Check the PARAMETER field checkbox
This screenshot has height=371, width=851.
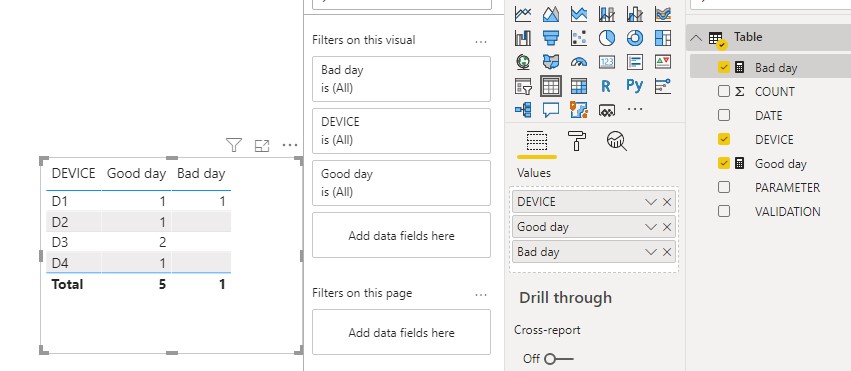[x=723, y=187]
